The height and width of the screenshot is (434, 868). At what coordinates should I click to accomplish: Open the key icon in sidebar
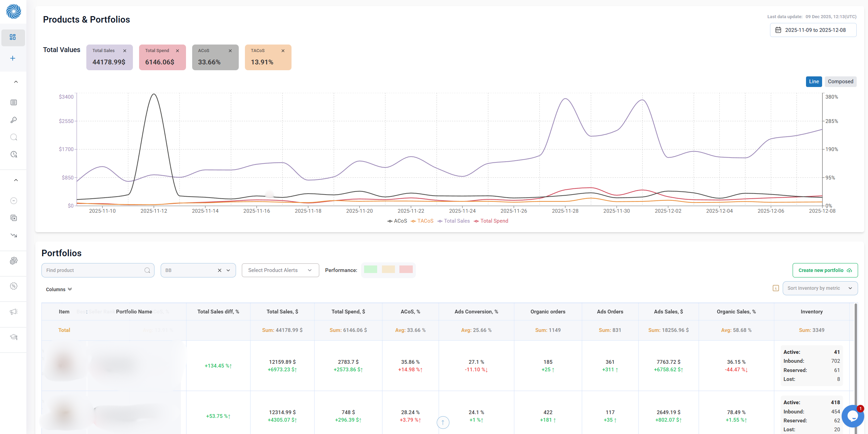tap(14, 120)
